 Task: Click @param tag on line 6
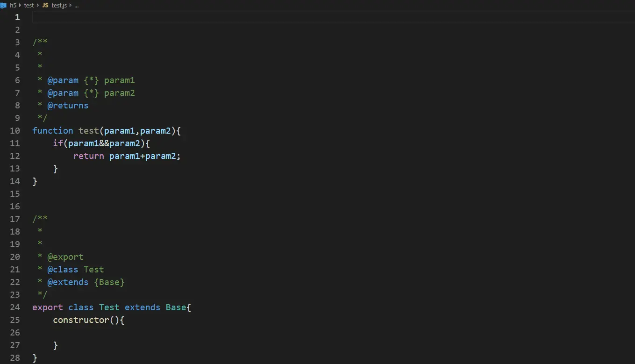[x=63, y=80]
